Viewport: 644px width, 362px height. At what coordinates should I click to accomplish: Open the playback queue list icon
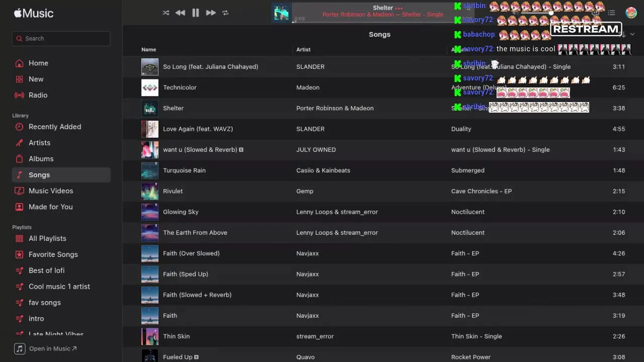tap(611, 13)
